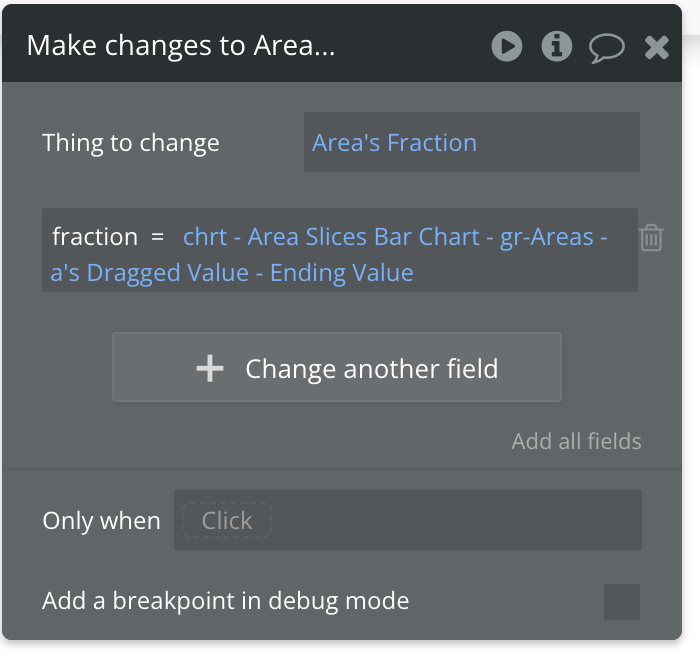This screenshot has width=700, height=660.
Task: Toggle the debug mode breakpoint checkbox
Action: 622,602
